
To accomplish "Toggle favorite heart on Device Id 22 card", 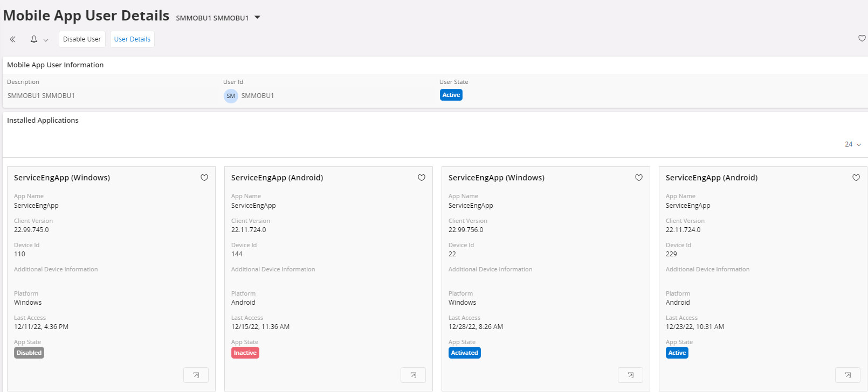I will [639, 178].
